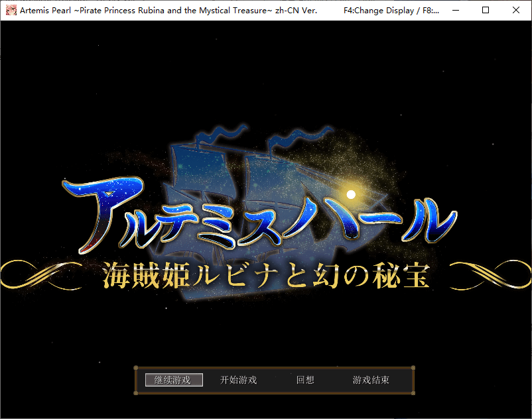Image resolution: width=532 pixels, height=419 pixels.
Task: Maximize the Artemis Pearl game window
Action: [486, 10]
